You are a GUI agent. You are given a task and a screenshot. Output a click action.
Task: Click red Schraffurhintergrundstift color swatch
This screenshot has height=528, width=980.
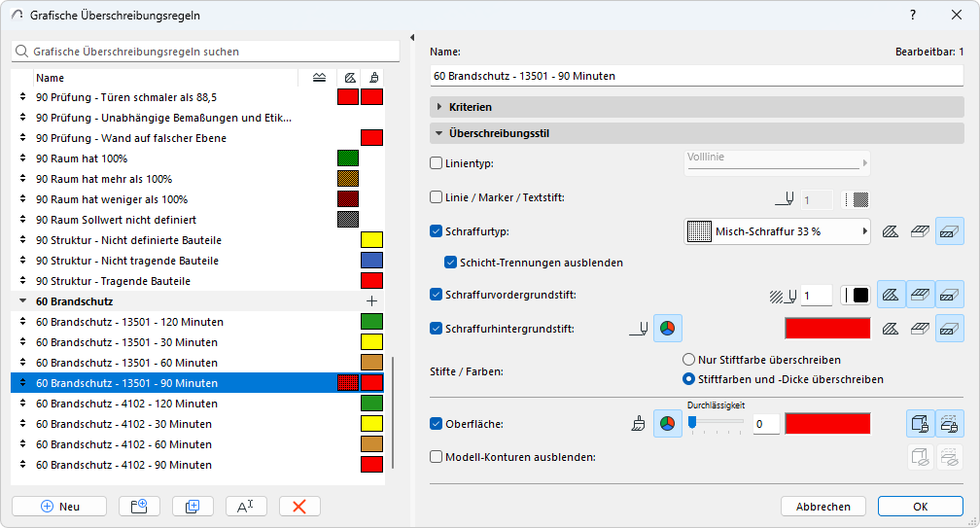(x=827, y=329)
